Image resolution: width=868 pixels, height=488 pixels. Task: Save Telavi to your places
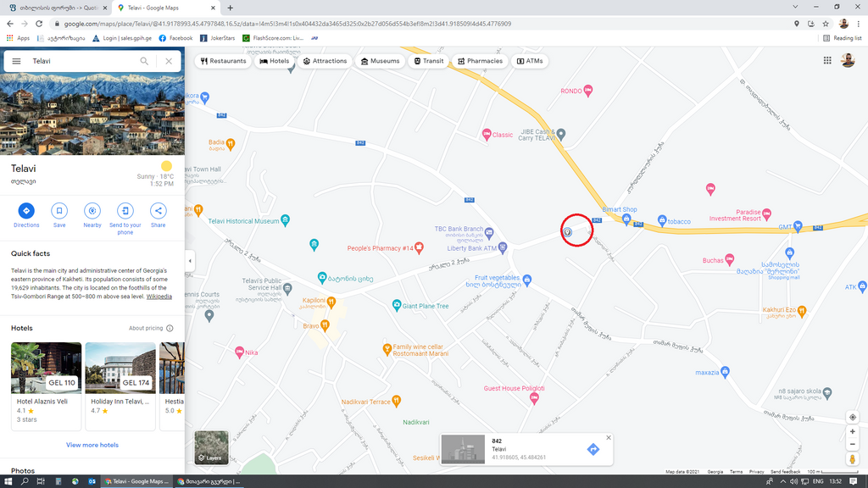59,215
